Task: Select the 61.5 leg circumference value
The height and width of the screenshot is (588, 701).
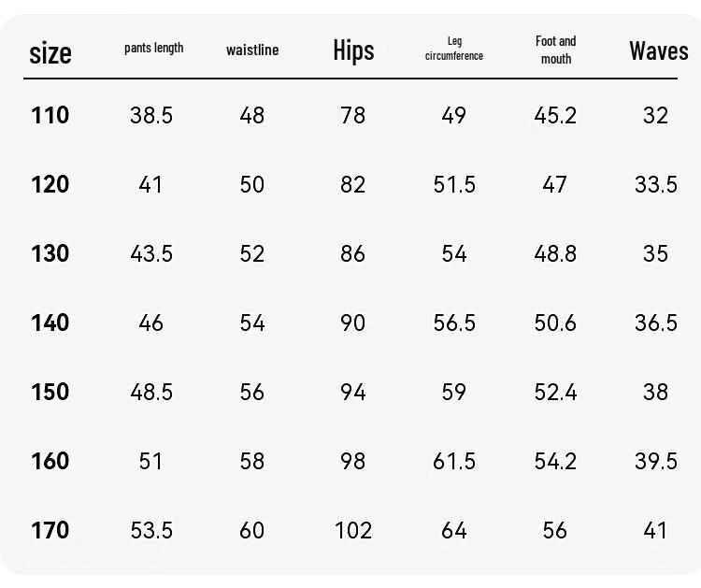Action: tap(454, 461)
